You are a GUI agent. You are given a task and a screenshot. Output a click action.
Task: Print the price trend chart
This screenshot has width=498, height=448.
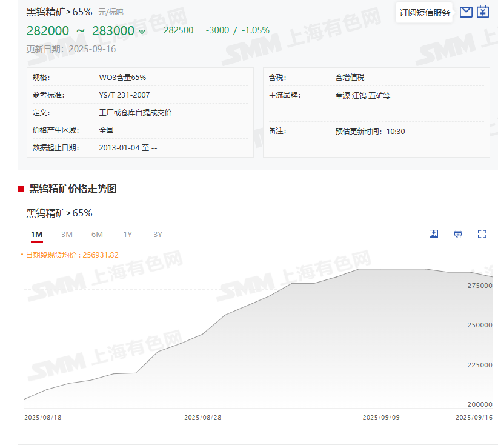tap(458, 234)
